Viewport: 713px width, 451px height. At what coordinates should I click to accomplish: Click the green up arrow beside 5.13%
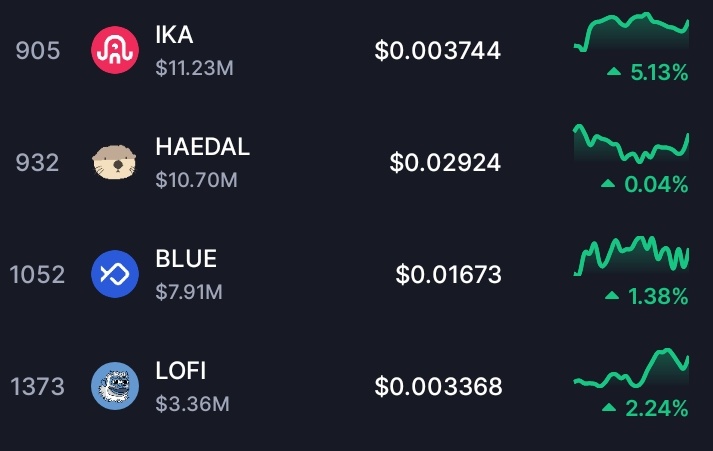pyautogui.click(x=614, y=73)
